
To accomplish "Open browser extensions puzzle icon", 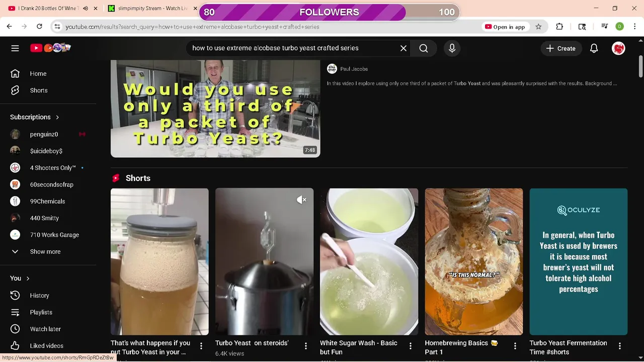I will click(559, 27).
